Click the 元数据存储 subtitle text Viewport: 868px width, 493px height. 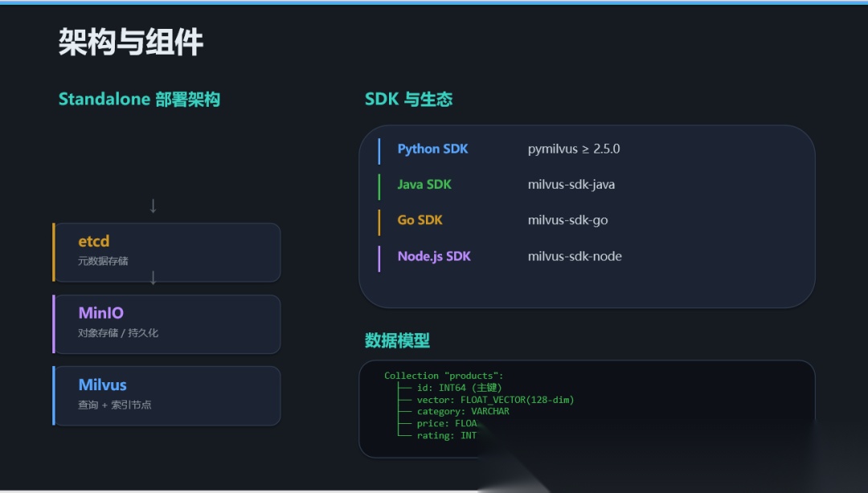point(103,261)
